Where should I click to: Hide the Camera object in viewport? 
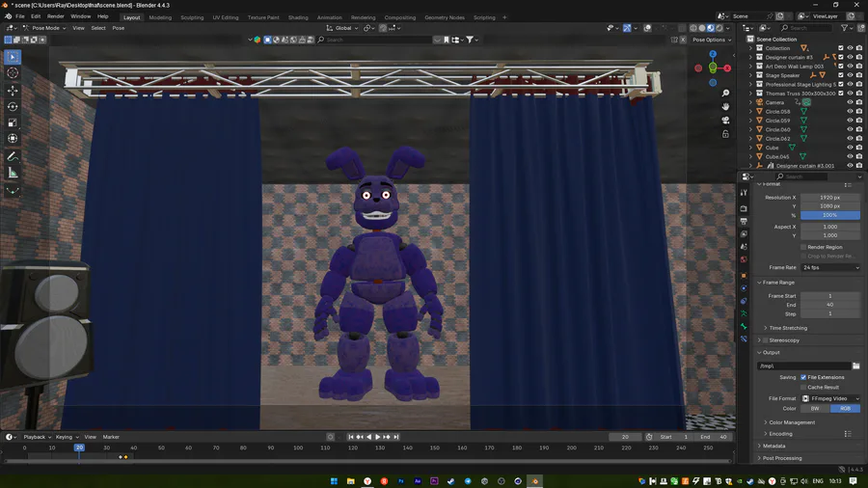(850, 102)
